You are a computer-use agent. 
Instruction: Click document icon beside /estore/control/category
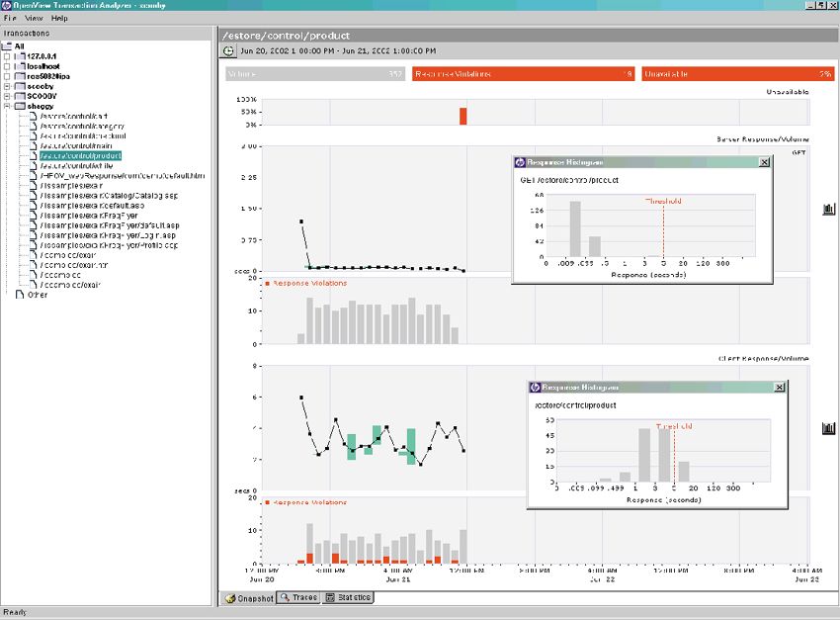tap(34, 126)
